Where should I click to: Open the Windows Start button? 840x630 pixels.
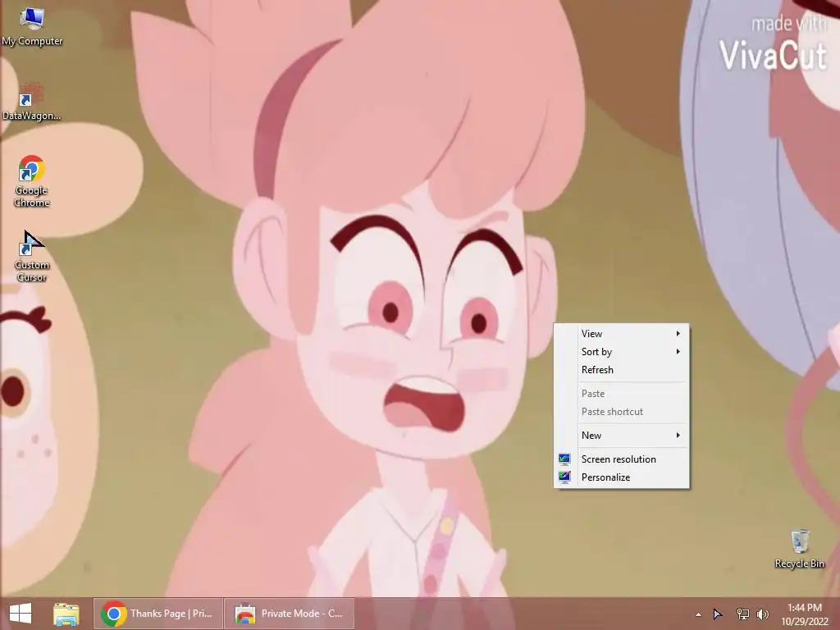pyautogui.click(x=21, y=614)
